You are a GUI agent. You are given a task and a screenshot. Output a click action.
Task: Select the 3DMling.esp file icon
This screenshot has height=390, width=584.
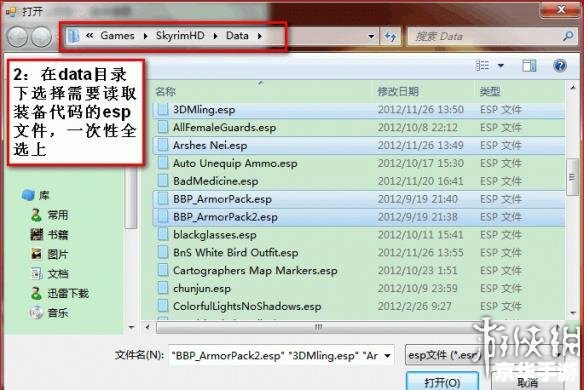(x=163, y=110)
